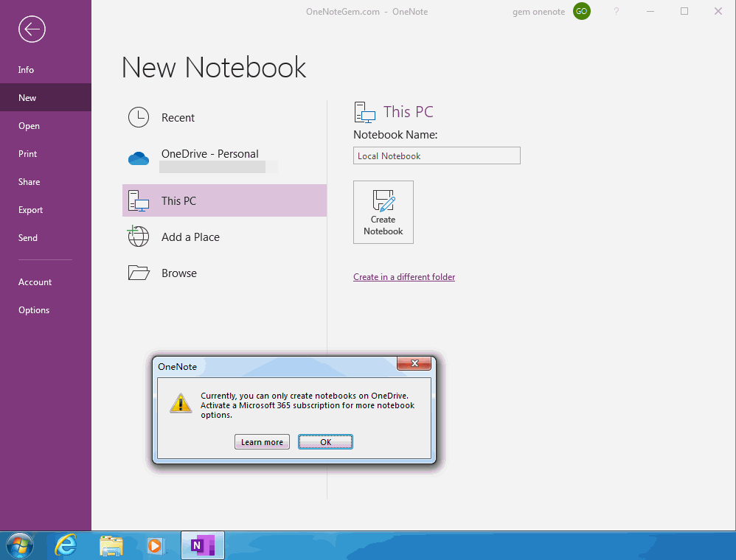
Task: Click the Help question mark icon
Action: click(617, 11)
